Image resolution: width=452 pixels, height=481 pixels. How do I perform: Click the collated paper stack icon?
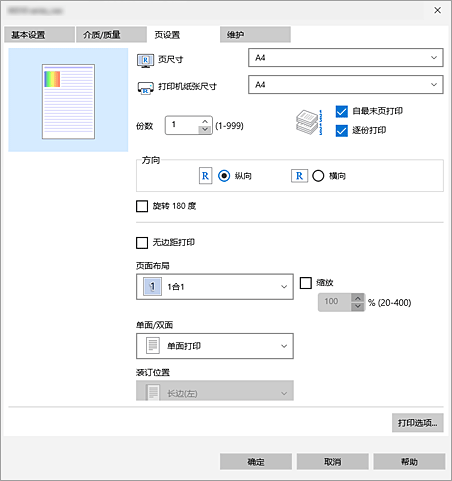pyautogui.click(x=309, y=122)
